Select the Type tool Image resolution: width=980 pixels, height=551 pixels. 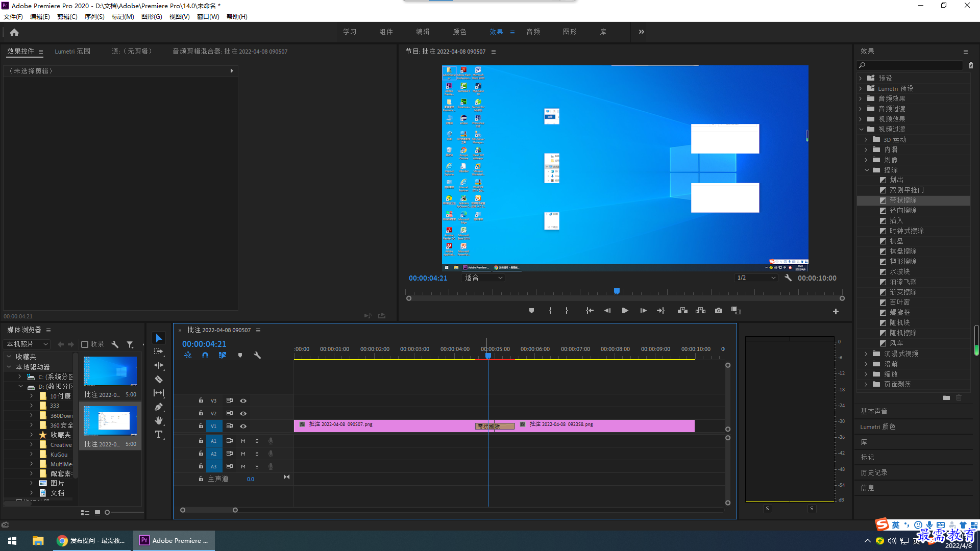159,434
